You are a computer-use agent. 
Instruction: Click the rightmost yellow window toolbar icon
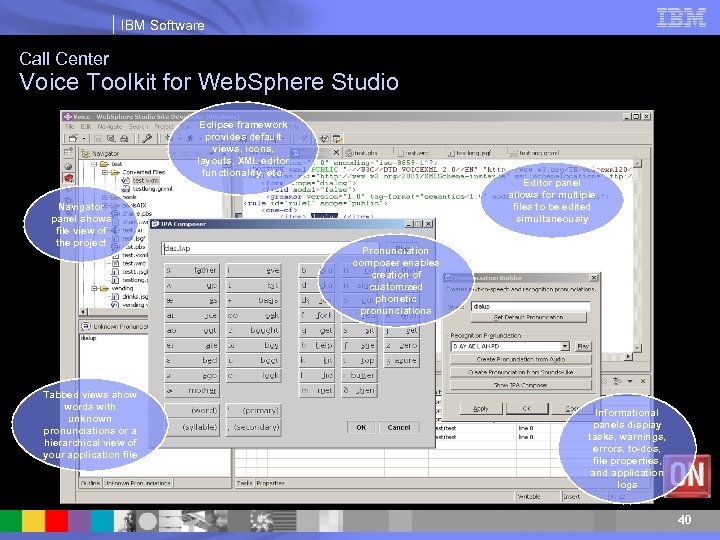(x=338, y=138)
